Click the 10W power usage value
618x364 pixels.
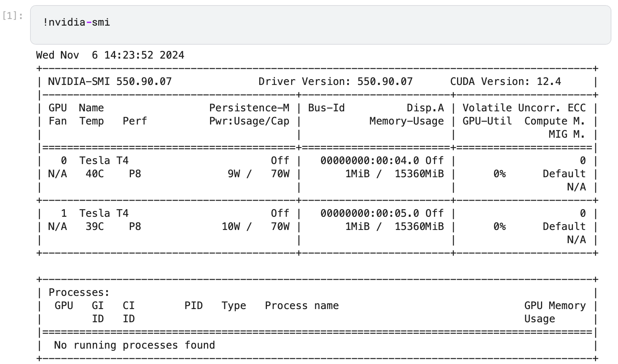point(231,227)
